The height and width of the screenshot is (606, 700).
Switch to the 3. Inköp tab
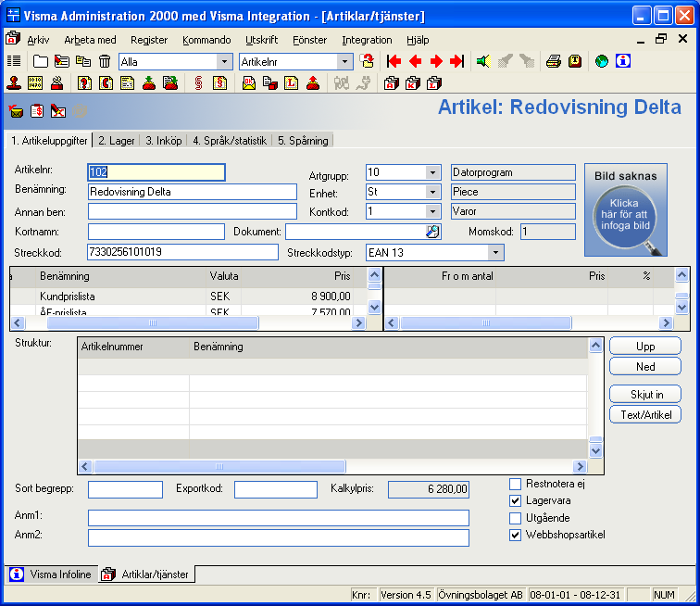(163, 141)
